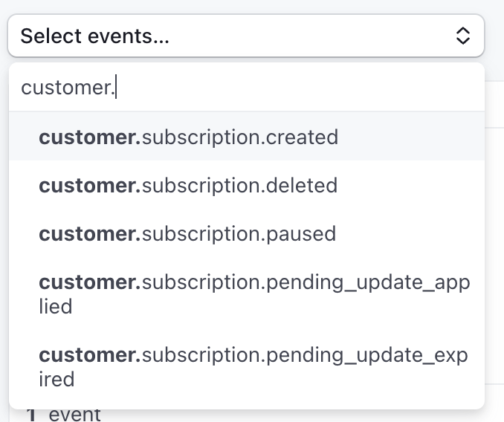Click the up-down chevron icon in combobox
The height and width of the screenshot is (422, 504).
point(462,36)
